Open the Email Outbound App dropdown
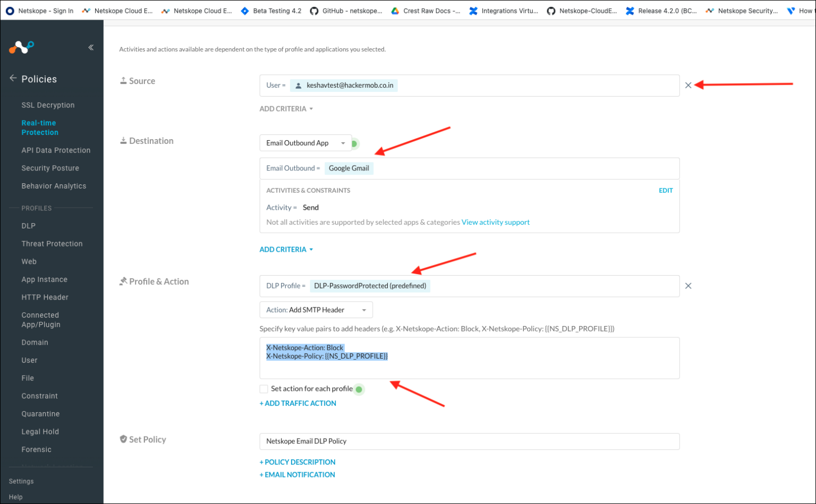The width and height of the screenshot is (816, 504). [305, 142]
